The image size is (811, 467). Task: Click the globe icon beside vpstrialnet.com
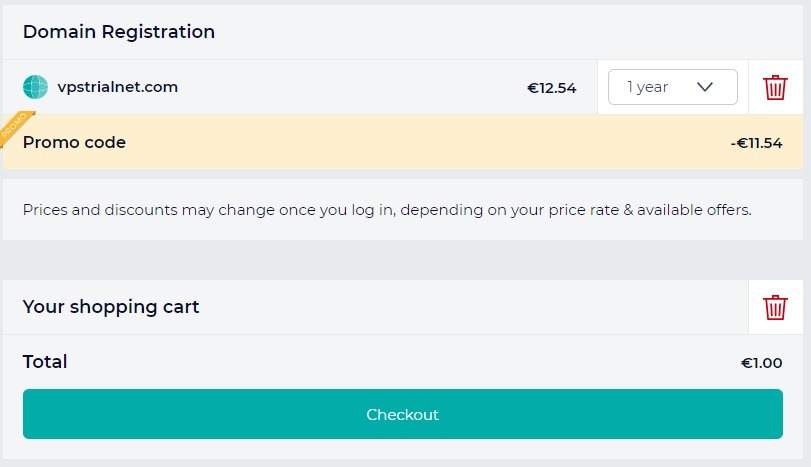click(36, 87)
